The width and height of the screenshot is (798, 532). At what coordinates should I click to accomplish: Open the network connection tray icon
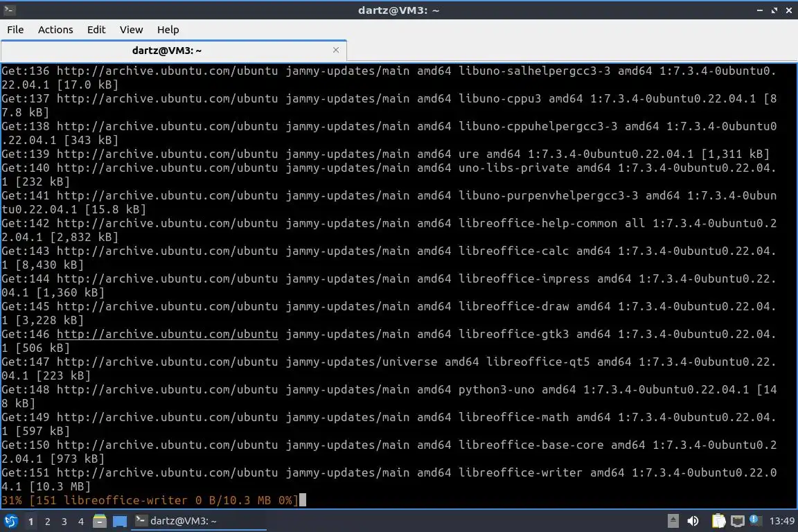(738, 521)
